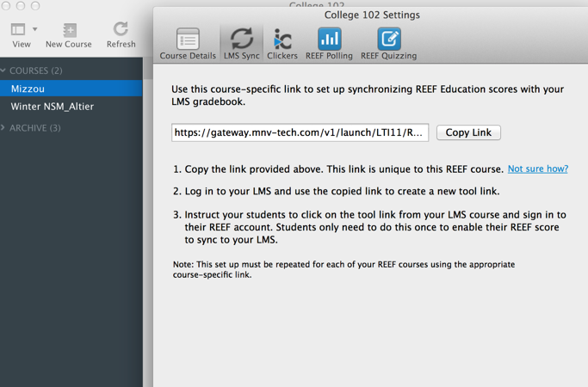Create a New Course from the toolbar
This screenshot has width=588, height=387.
tap(69, 35)
